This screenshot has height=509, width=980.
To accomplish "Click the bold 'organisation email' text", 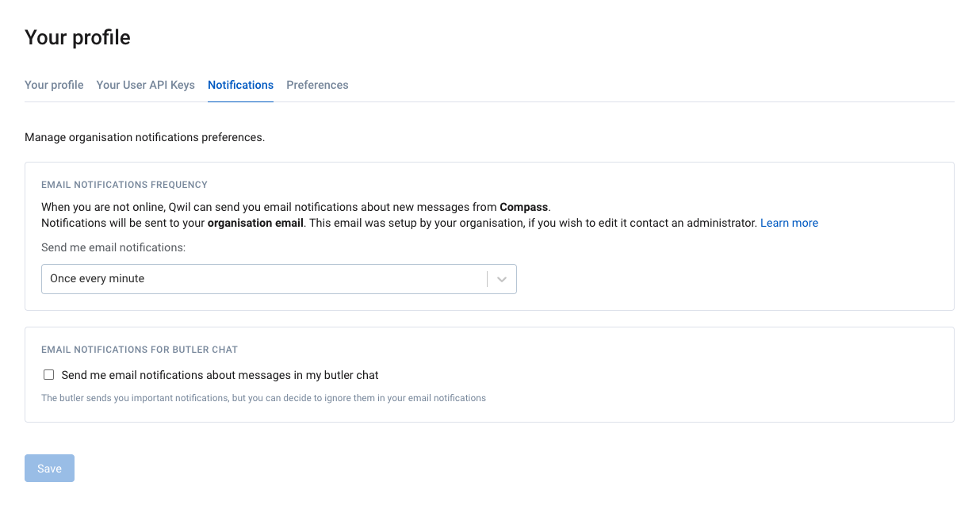I will point(255,223).
